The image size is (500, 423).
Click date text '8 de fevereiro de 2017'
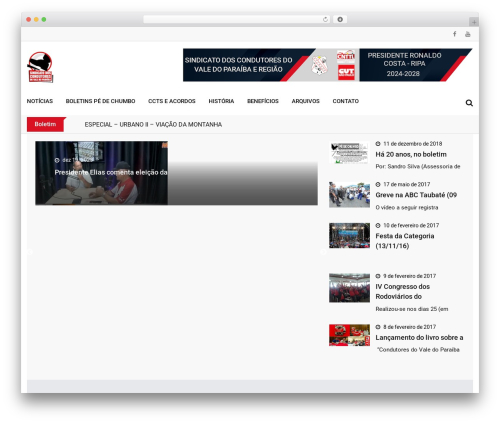coord(410,327)
